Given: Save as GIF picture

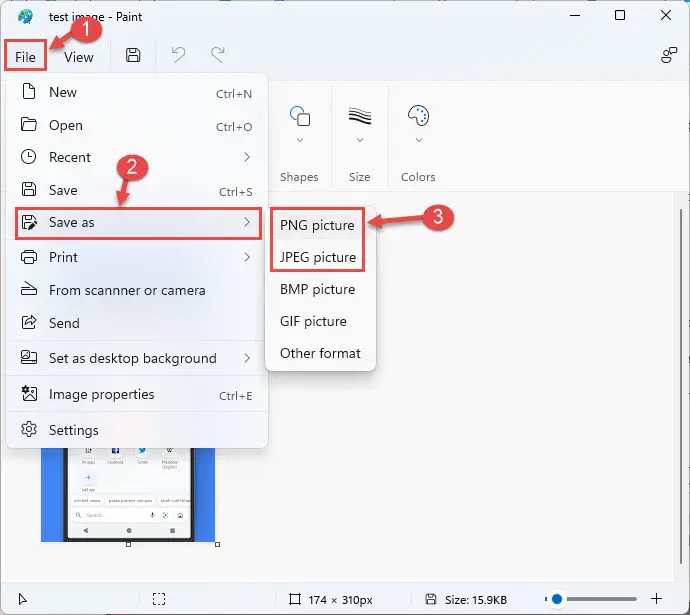Looking at the screenshot, I should [313, 321].
